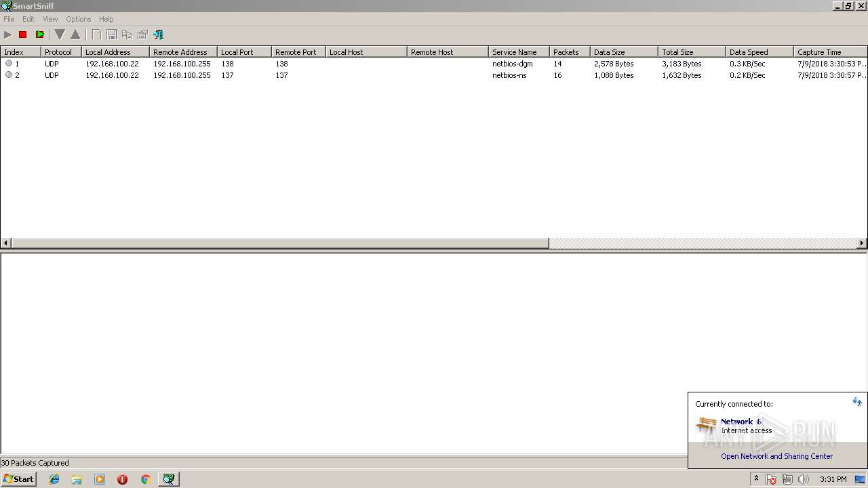Click the status circle icon of row 2
This screenshot has width=868, height=488.
click(9, 75)
